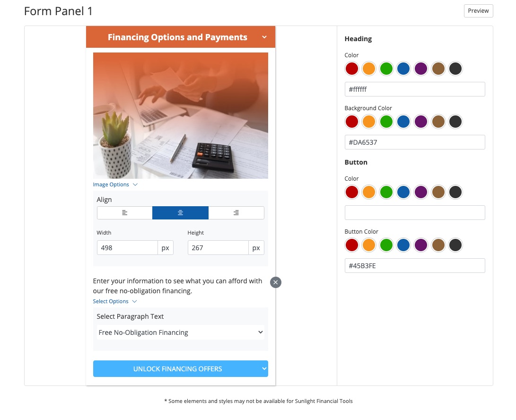Remove paragraph using the X icon
The width and height of the screenshot is (516, 420).
(x=276, y=282)
